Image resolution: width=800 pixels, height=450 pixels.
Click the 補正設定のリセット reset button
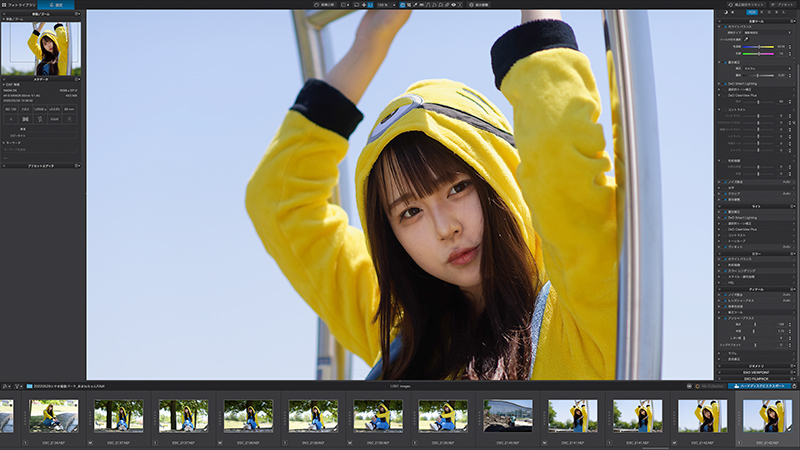point(748,5)
